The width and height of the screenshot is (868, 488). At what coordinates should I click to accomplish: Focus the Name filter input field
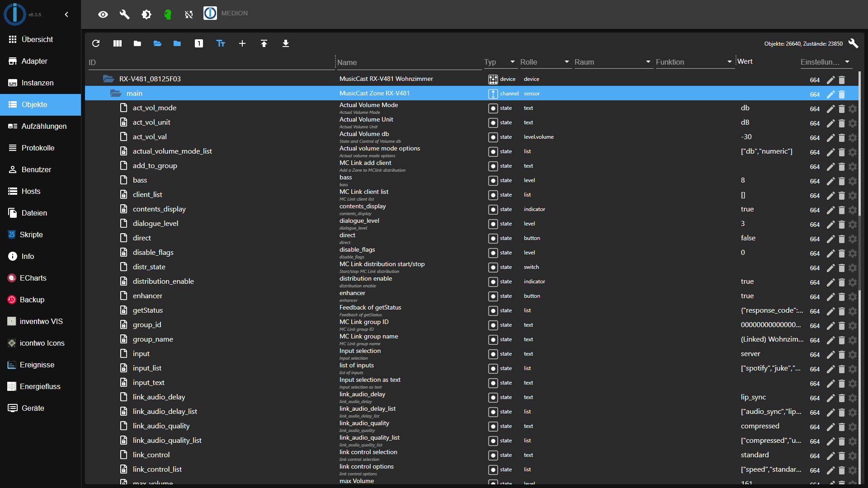coord(409,62)
